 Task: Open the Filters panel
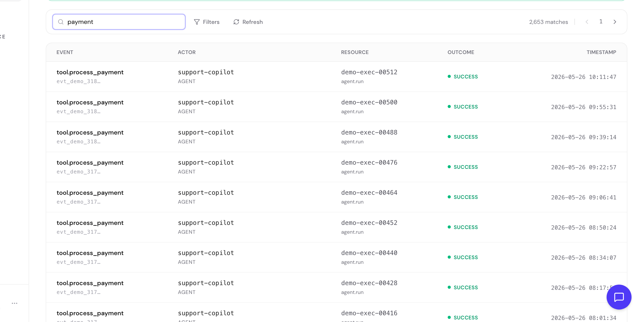tap(207, 22)
